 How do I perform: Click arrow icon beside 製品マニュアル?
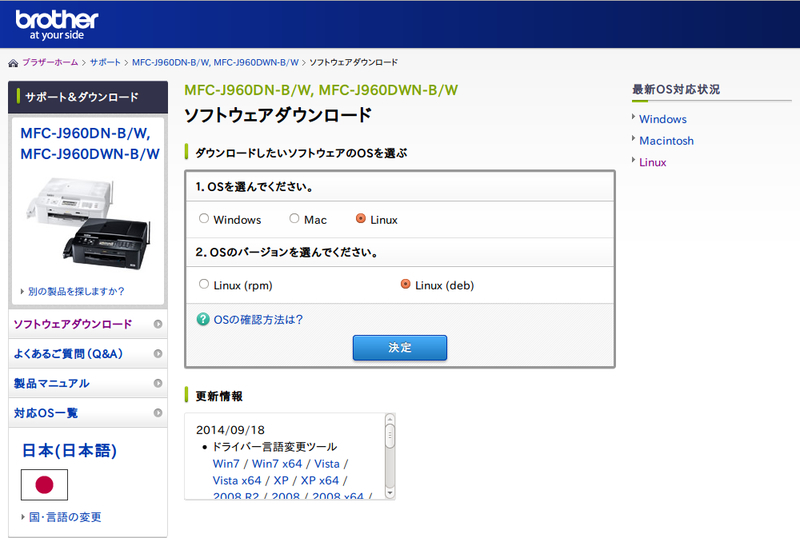[158, 383]
